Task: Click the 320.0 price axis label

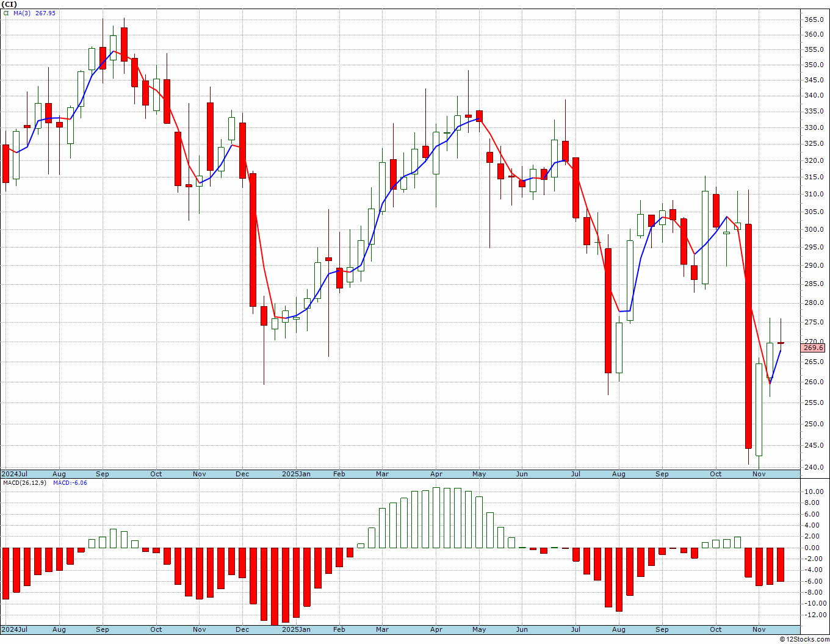Action: (814, 160)
